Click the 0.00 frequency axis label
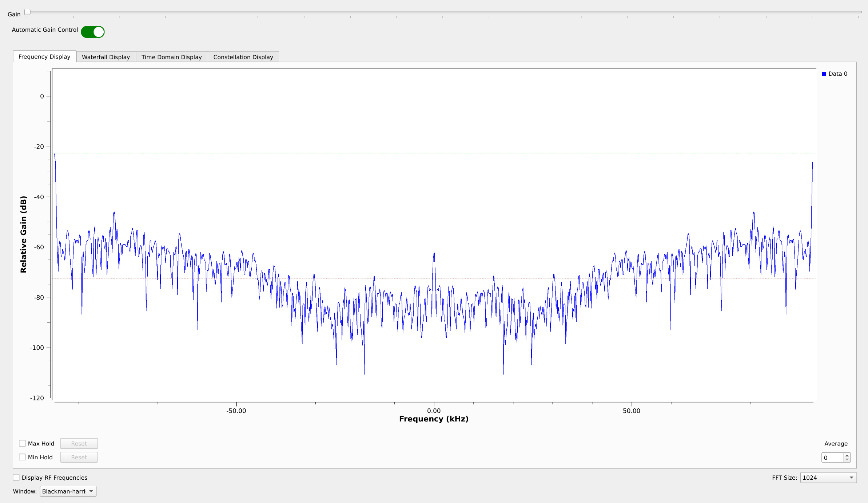The image size is (868, 503). (x=434, y=411)
